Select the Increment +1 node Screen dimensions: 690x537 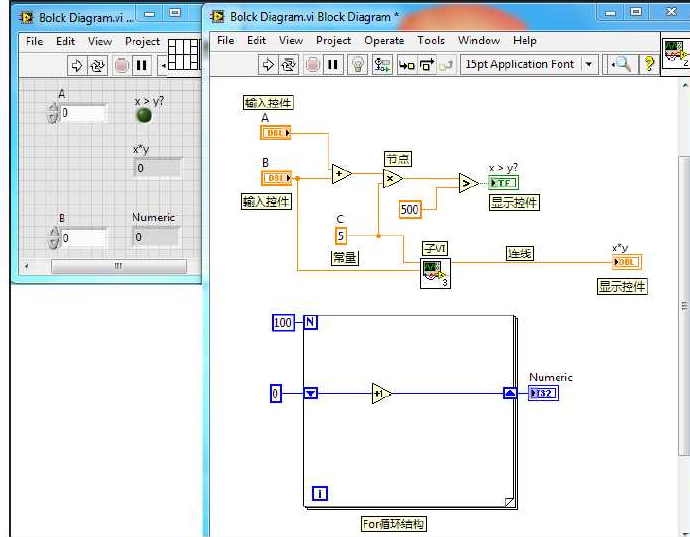[x=381, y=393]
